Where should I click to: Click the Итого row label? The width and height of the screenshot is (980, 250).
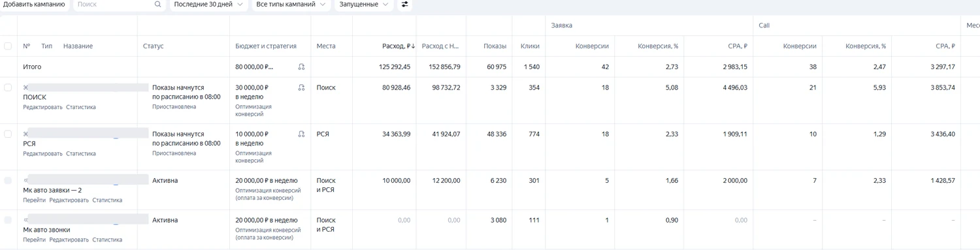(x=32, y=67)
